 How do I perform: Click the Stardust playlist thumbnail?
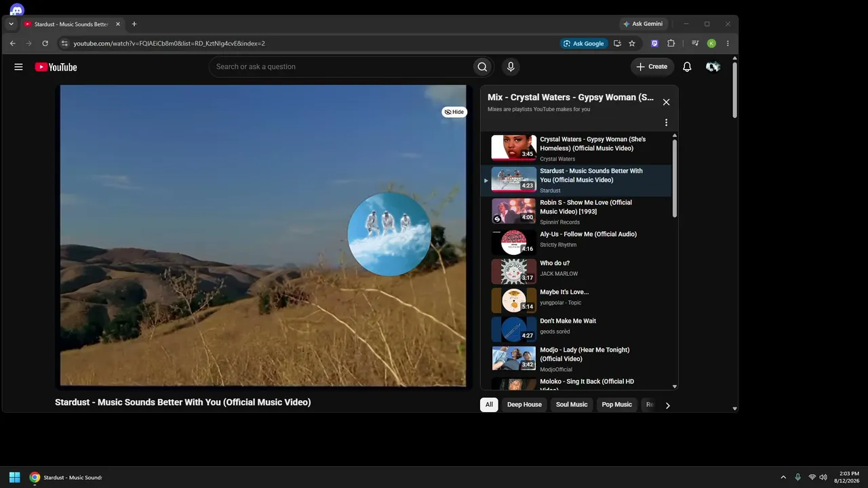[514, 179]
